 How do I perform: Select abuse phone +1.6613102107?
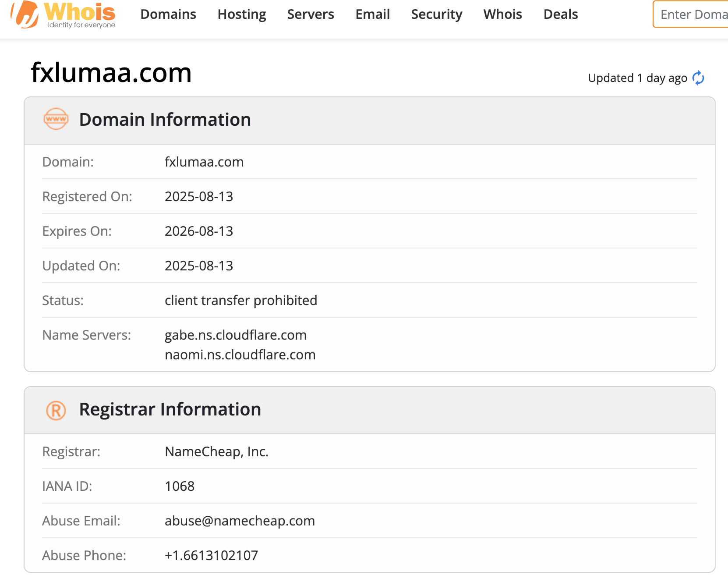(211, 556)
